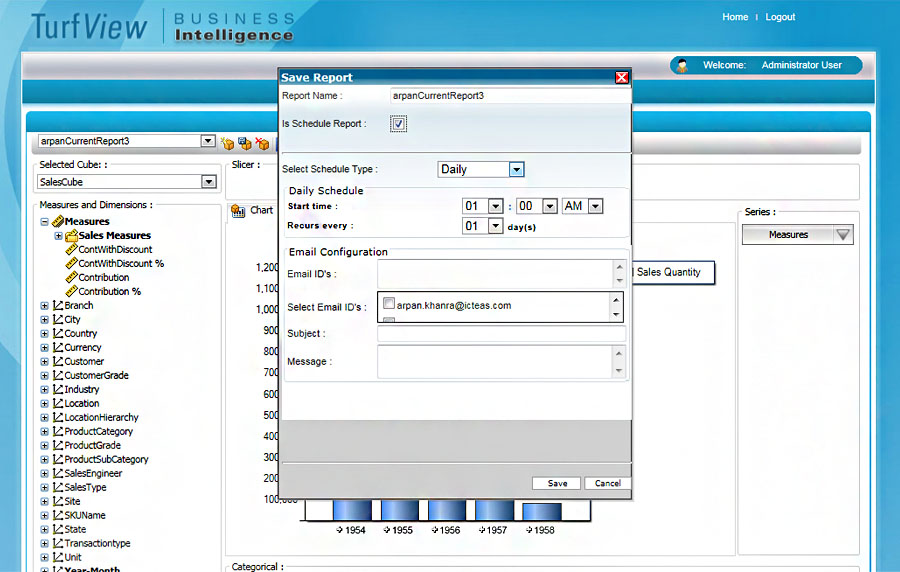
Task: Click the Logout link
Action: [x=780, y=17]
